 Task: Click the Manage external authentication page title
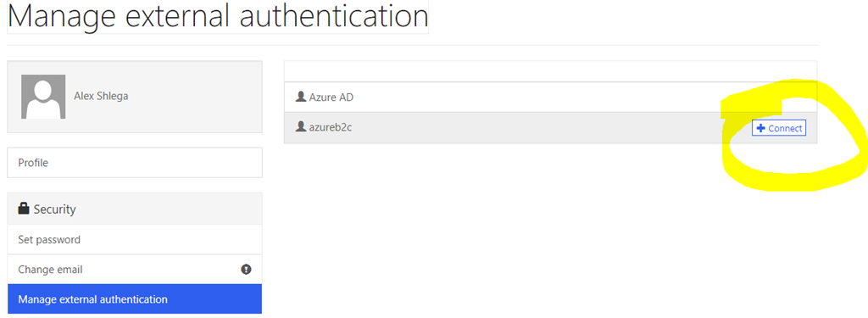pos(218,15)
